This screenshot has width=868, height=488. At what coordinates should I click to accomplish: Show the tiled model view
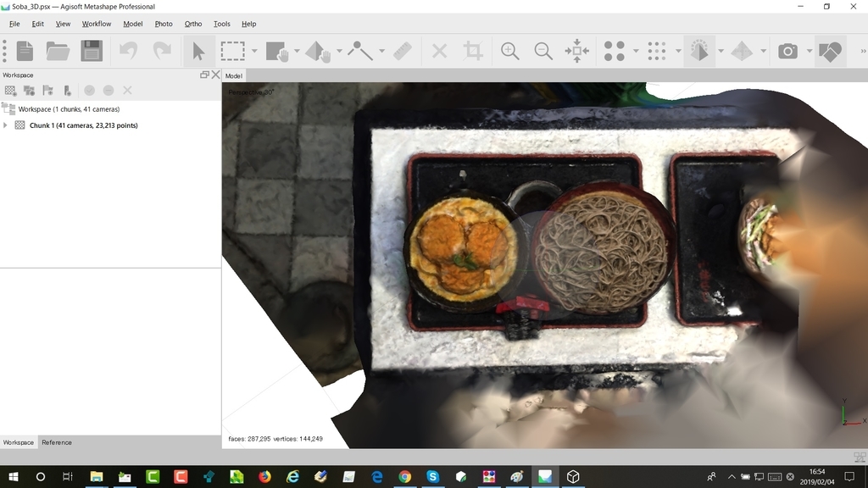pos(742,51)
